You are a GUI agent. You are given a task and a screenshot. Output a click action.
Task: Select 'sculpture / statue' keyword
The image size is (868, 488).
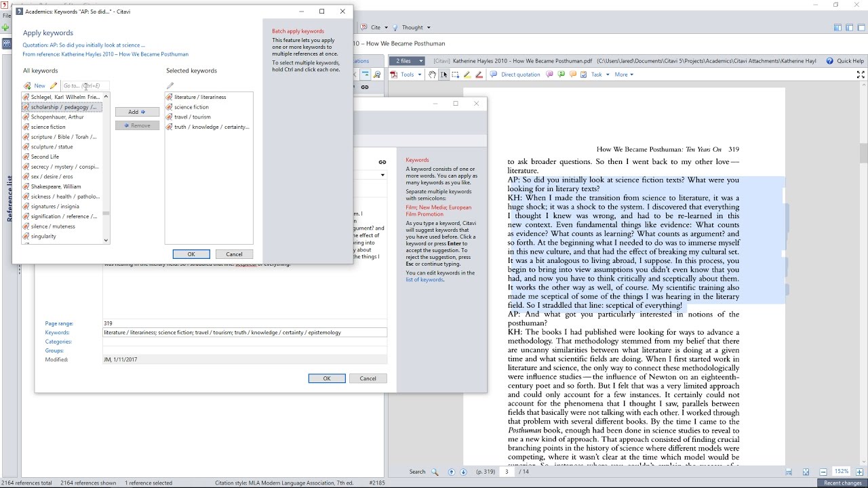[x=52, y=147]
